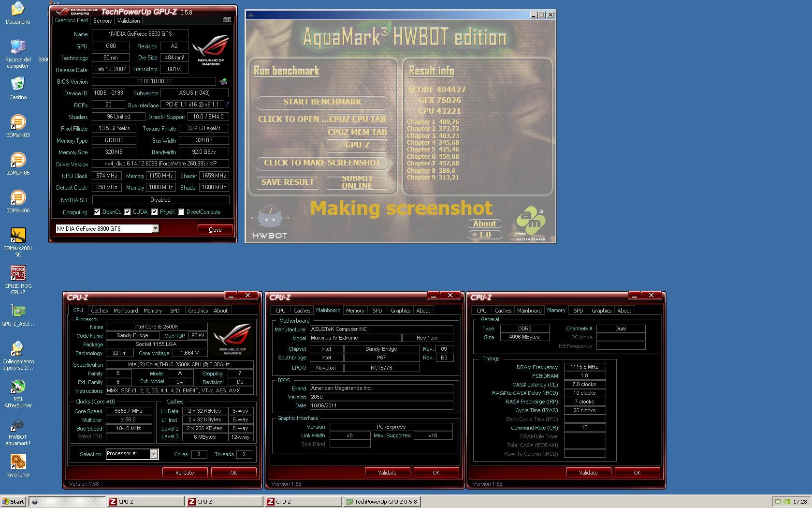
Task: Click the NVIDIA tray icon in taskbar
Action: point(786,502)
